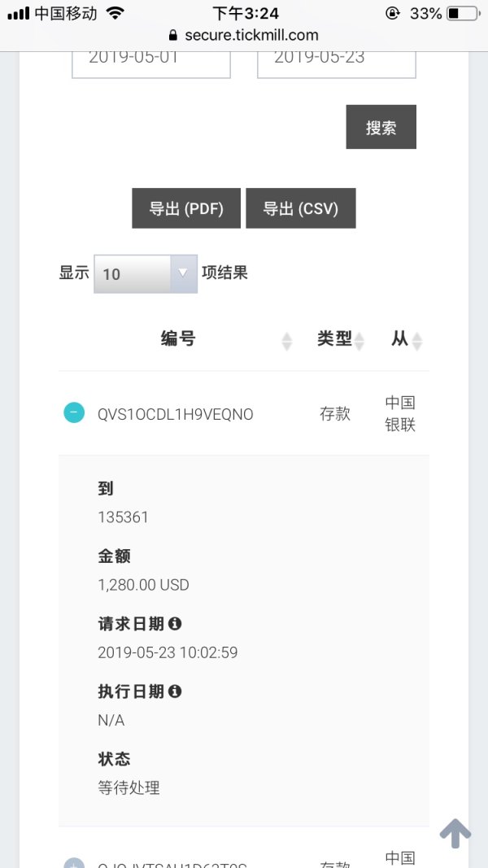
Task: Collapse the QVS1OCDL1H9VEQNO transaction row
Action: [74, 413]
